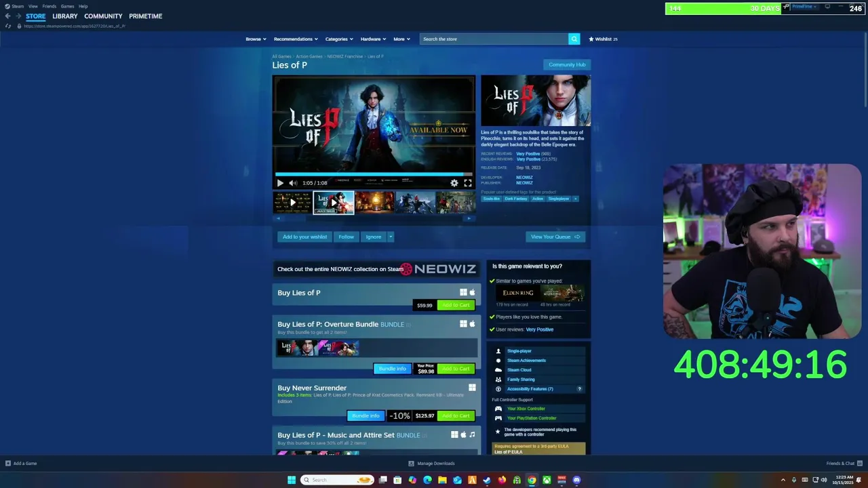Click the Steam Achievements feature link
The height and width of the screenshot is (488, 868).
pos(526,361)
